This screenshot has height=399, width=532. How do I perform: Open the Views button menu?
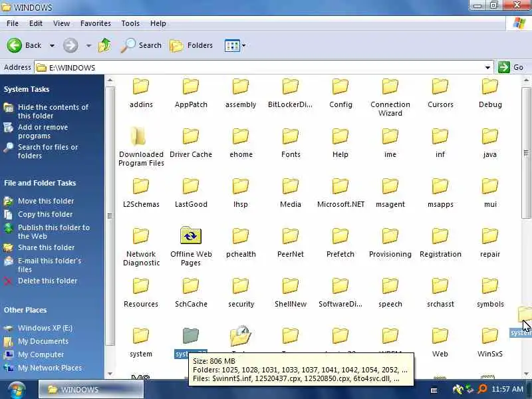(x=235, y=45)
